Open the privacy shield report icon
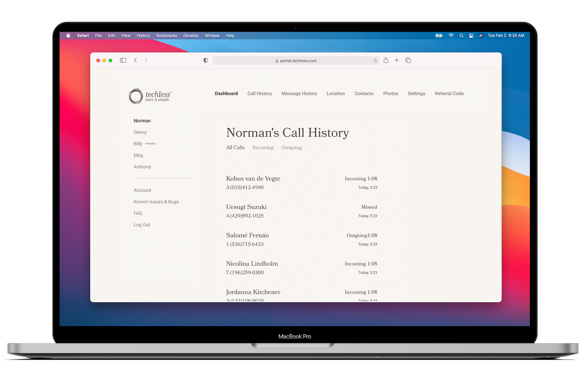This screenshot has width=588, height=371. 206,60
